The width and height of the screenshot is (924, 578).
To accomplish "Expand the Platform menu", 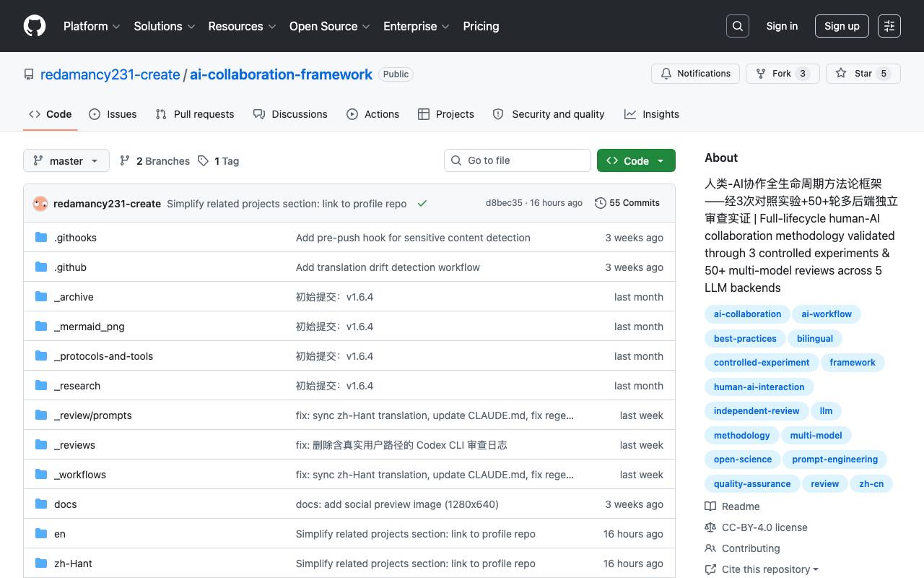I will point(92,26).
